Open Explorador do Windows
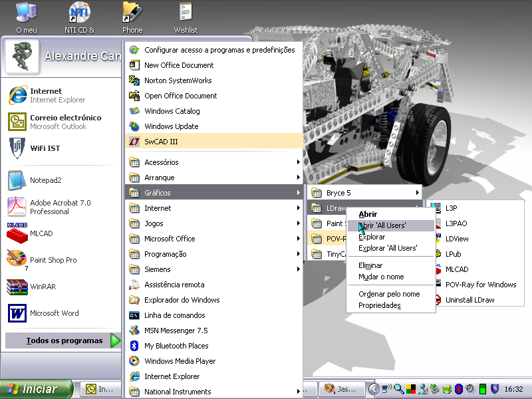532x399 pixels. click(213, 300)
